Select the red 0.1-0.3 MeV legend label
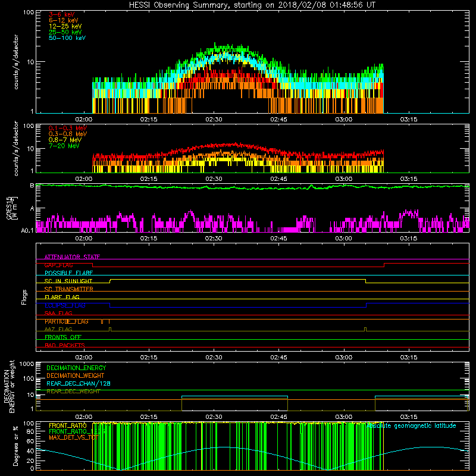The image size is (476, 476). (x=68, y=128)
